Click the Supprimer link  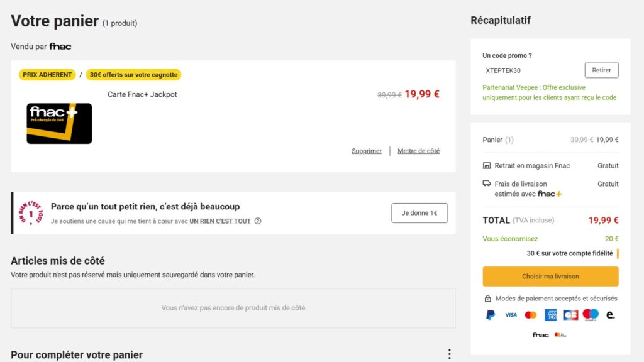click(367, 151)
